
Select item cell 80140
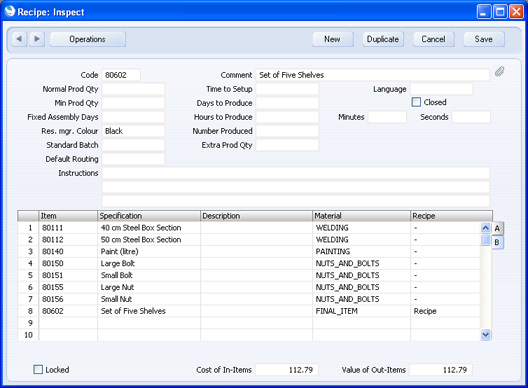pyautogui.click(x=68, y=252)
